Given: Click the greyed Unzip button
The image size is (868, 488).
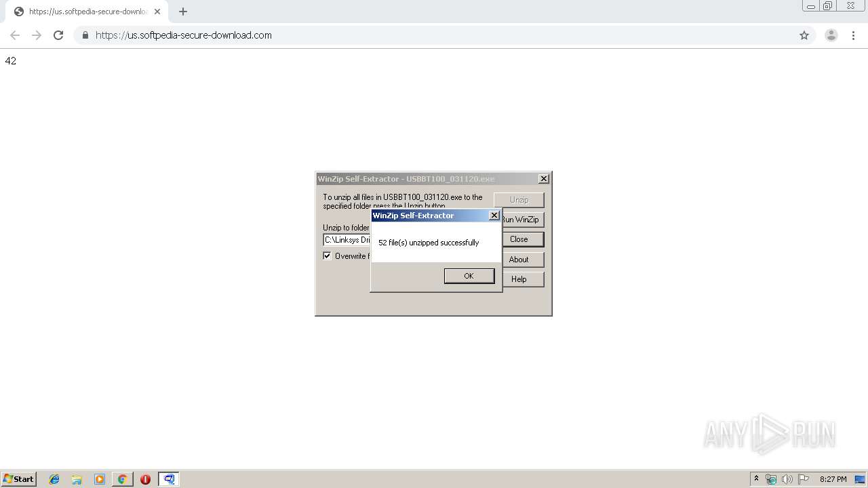Looking at the screenshot, I should [519, 200].
